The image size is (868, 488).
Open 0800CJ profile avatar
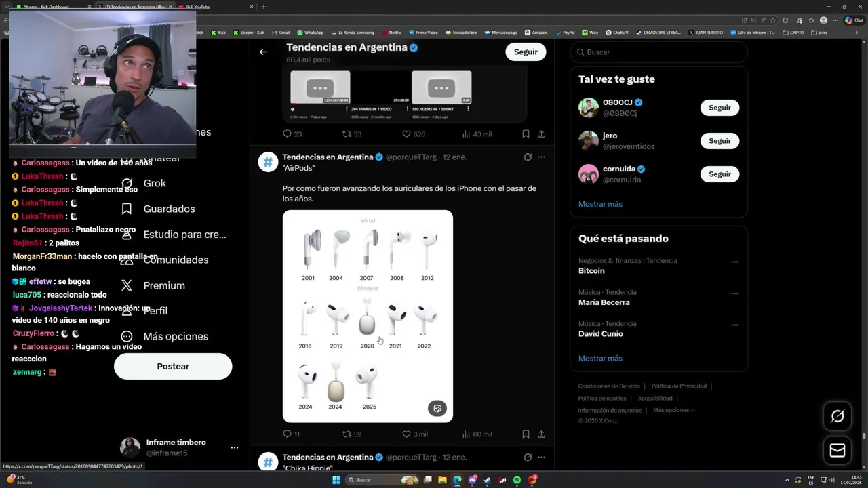coord(588,108)
